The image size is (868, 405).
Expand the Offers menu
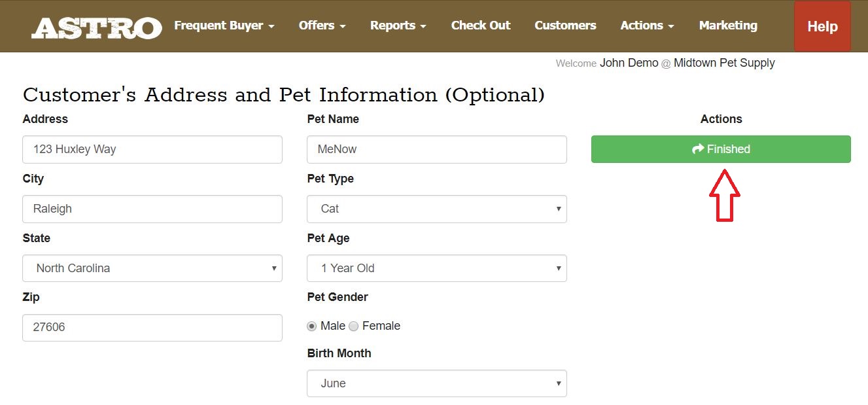click(322, 26)
